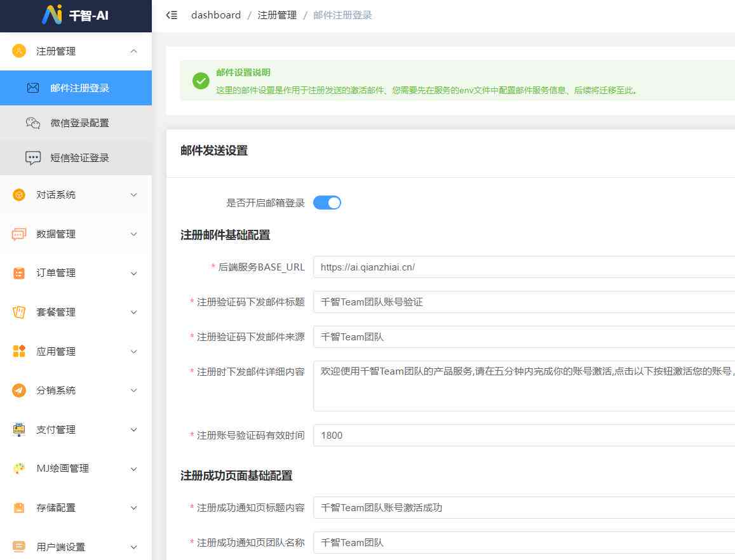This screenshot has height=560, width=735.
Task: Focus the 注册验证码下发邮件来源 input
Action: [x=524, y=337]
